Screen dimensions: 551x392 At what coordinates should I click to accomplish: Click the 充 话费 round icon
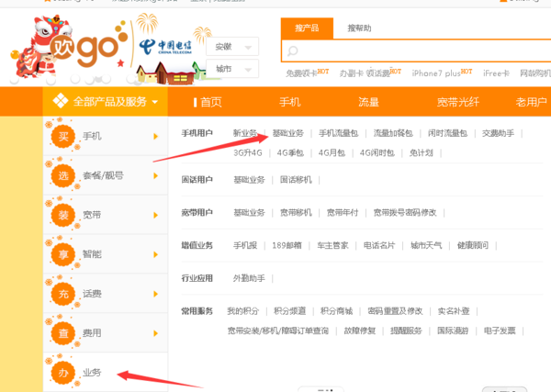(63, 294)
